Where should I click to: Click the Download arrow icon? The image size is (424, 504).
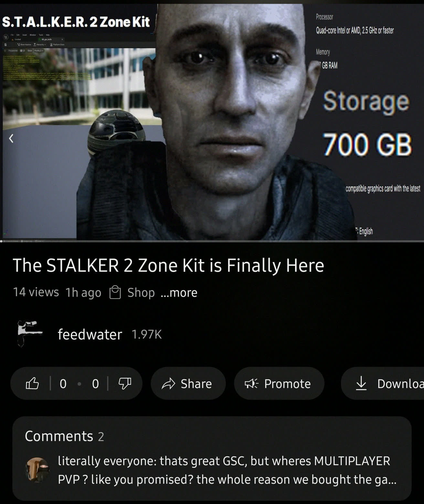click(x=361, y=383)
